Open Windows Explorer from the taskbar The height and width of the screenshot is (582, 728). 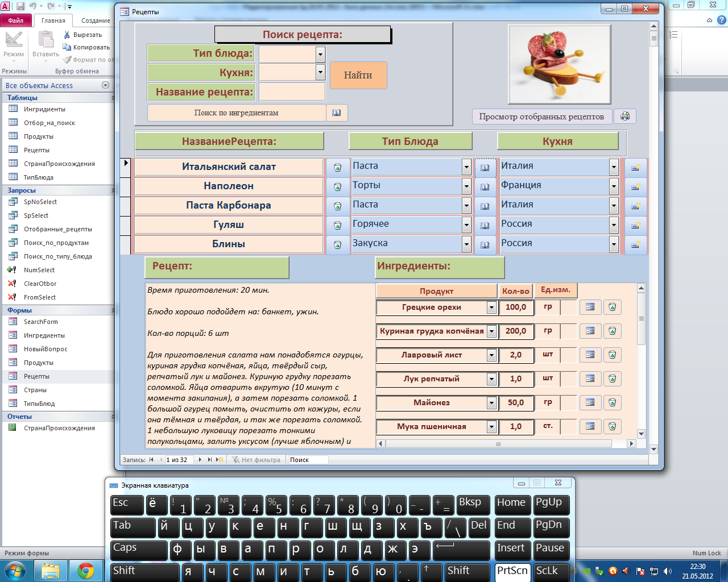pyautogui.click(x=51, y=571)
